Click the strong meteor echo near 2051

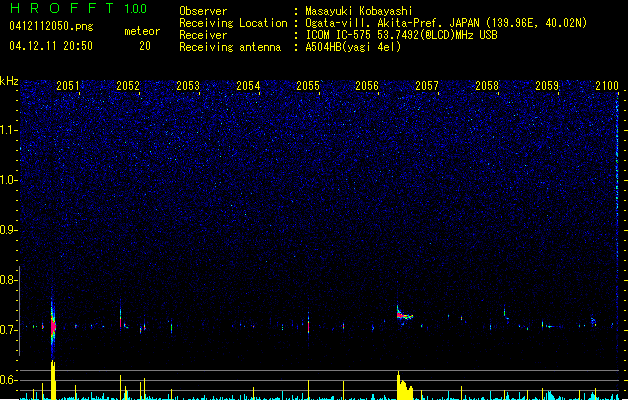[x=53, y=327]
